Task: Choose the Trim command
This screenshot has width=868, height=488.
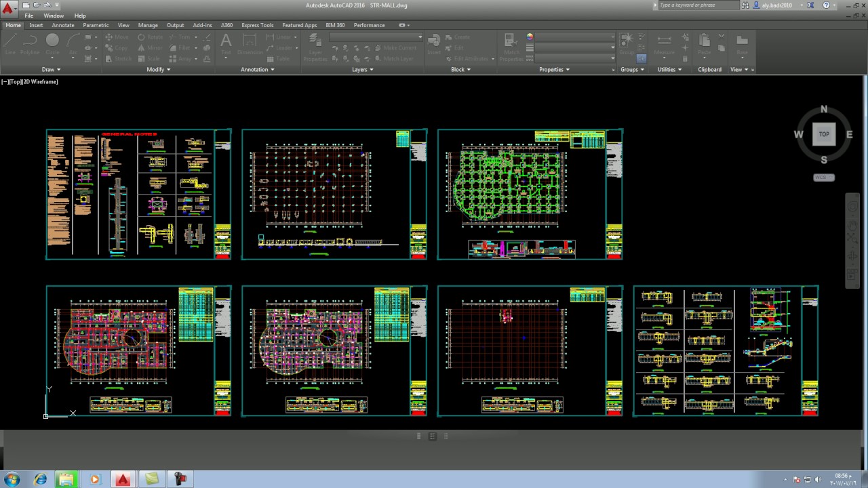Action: [180, 37]
